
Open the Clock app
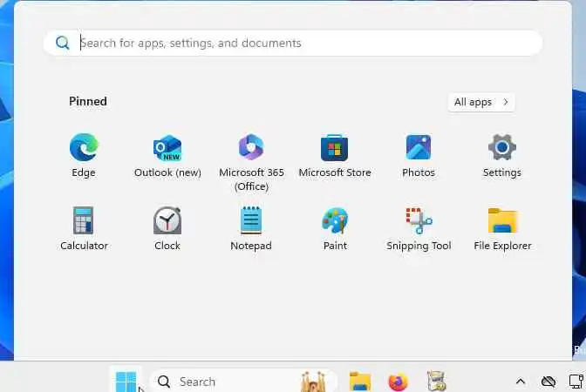167,228
